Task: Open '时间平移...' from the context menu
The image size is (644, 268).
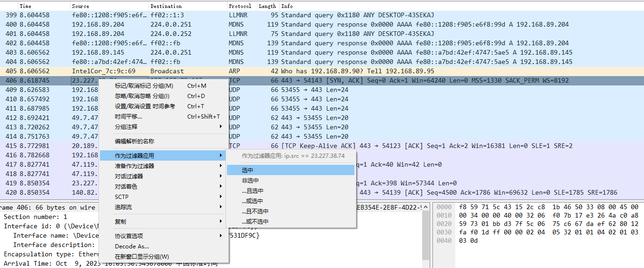Action: pos(128,117)
